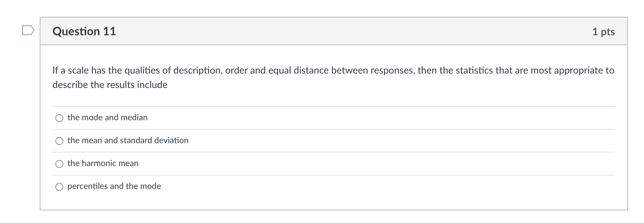The width and height of the screenshot is (644, 223).
Task: Click the answer text 'the mode and median'
Action: [x=108, y=118]
